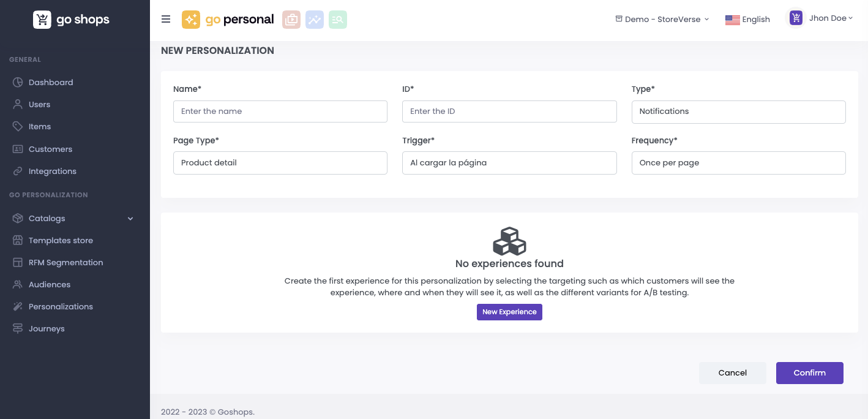Open the Page Type dropdown
The width and height of the screenshot is (868, 419).
tap(280, 163)
